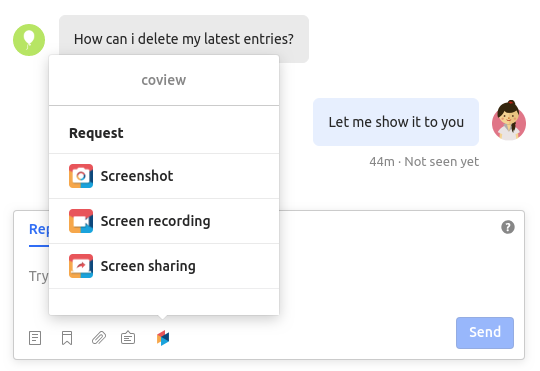Choose Screen sharing in the coview menu
Image resolution: width=540 pixels, height=371 pixels.
pyautogui.click(x=164, y=266)
